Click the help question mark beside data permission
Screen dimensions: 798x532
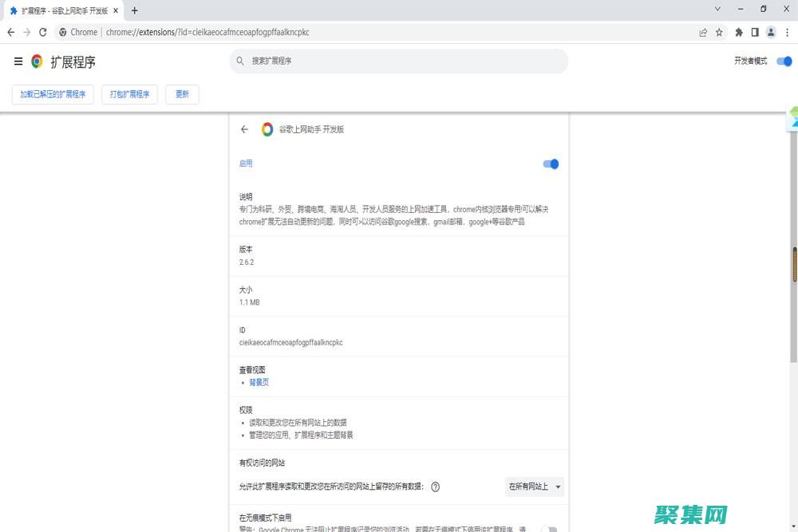tap(435, 487)
